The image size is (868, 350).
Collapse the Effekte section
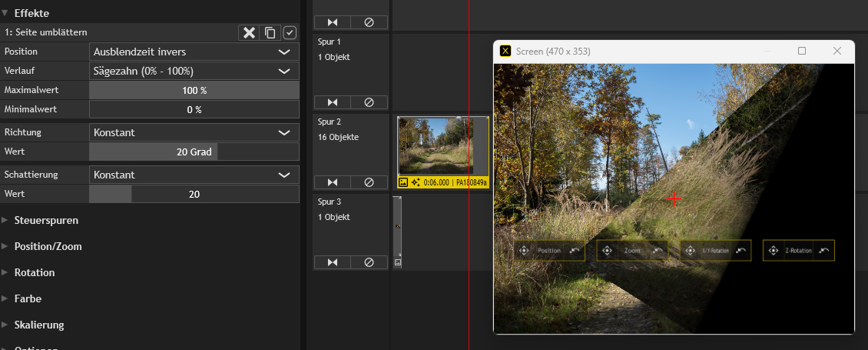click(5, 13)
